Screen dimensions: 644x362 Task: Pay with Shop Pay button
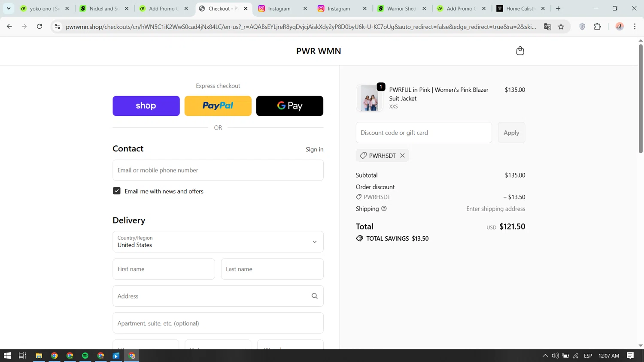click(x=146, y=106)
